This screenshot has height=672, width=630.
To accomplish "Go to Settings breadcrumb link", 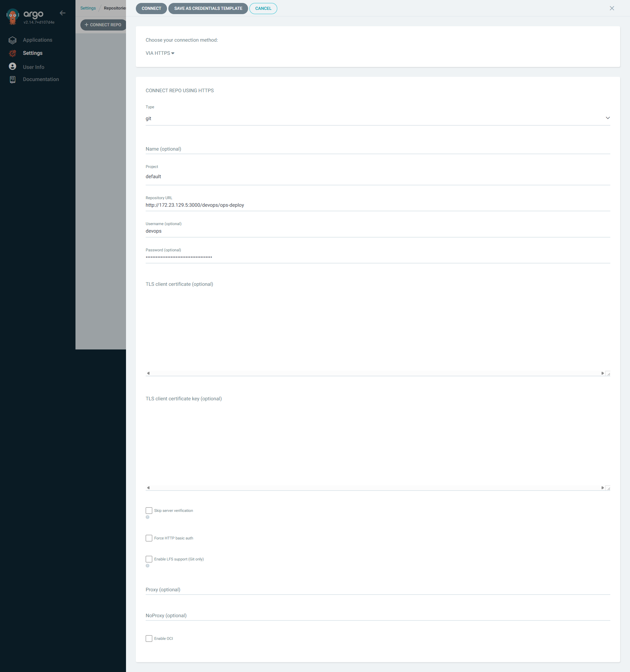I will pyautogui.click(x=88, y=8).
